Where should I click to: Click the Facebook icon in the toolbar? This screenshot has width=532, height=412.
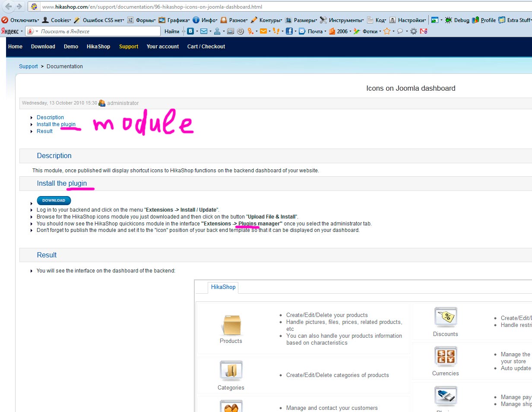click(x=290, y=32)
